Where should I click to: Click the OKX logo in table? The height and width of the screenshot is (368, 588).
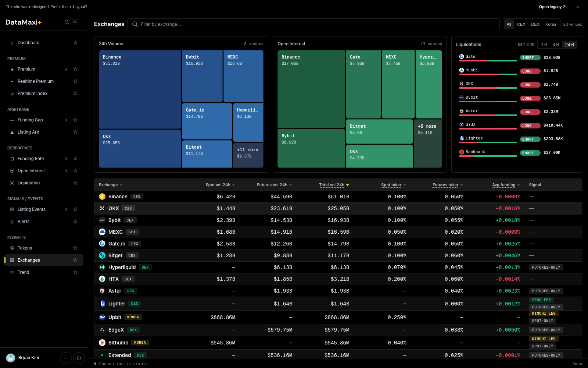point(102,208)
